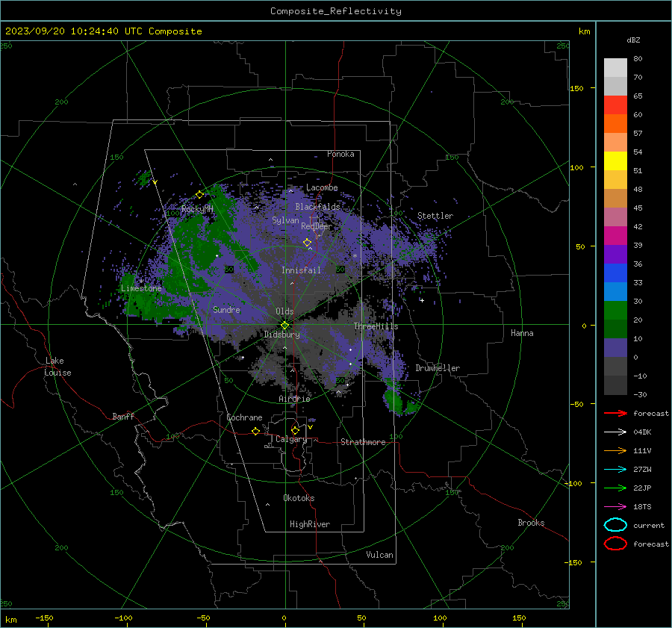Select the white 80 dBZ color swatch
The height and width of the screenshot is (628, 672).
tap(615, 67)
